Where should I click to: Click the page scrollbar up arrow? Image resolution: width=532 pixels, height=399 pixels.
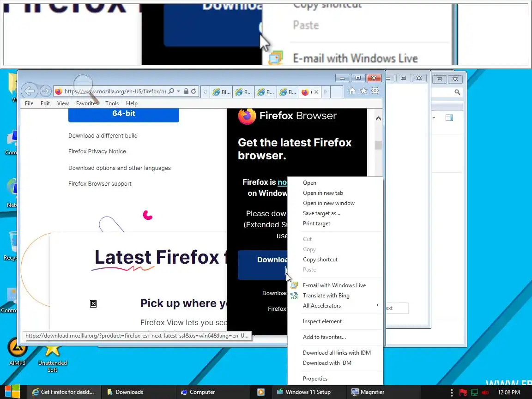378,118
